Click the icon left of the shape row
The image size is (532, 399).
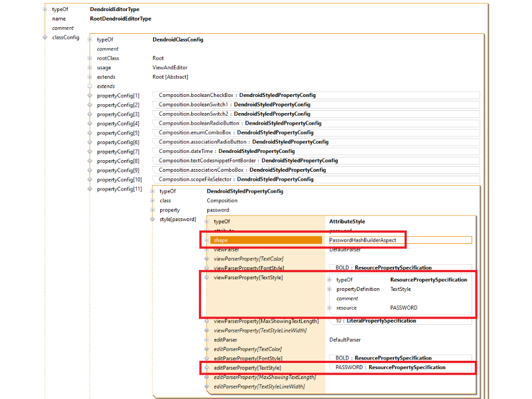click(207, 241)
